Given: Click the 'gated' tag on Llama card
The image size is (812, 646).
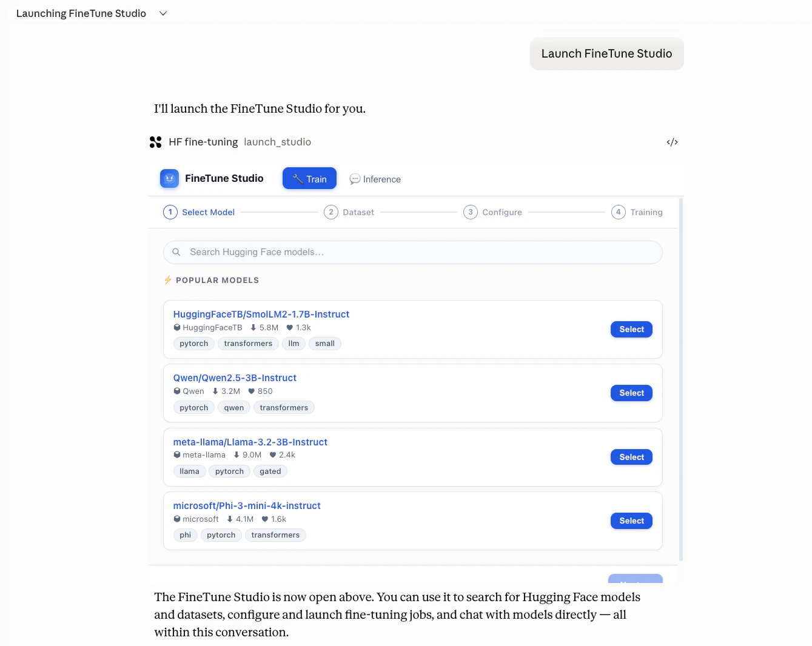Looking at the screenshot, I should [270, 471].
